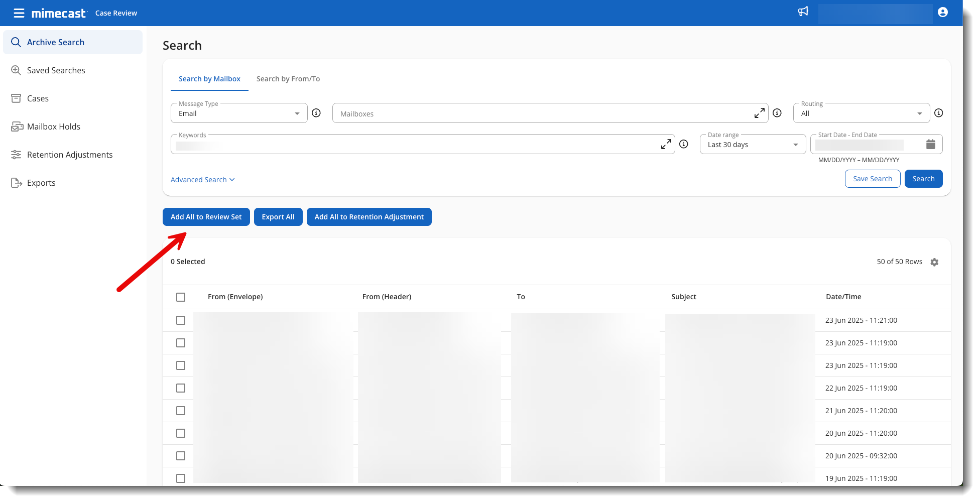Open table column settings gear icon
980x503 pixels.
coord(934,262)
